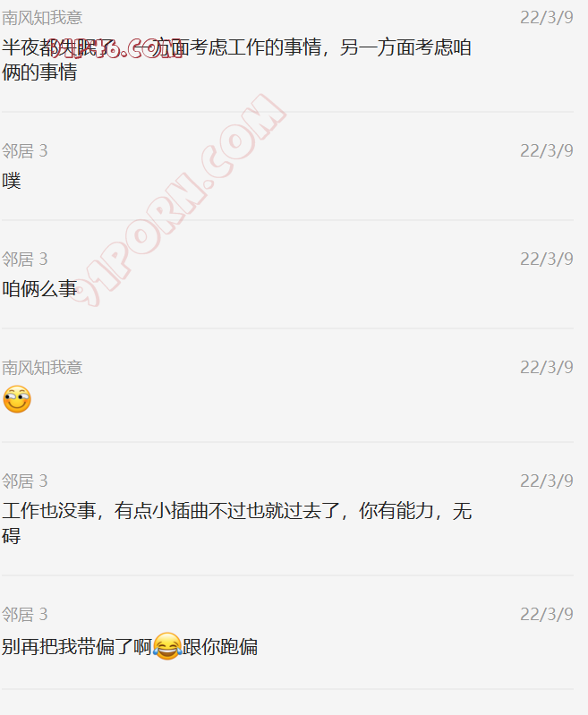Click sender 邻居 3 on the last message
Screen dimensions: 588x715
click(x=25, y=614)
